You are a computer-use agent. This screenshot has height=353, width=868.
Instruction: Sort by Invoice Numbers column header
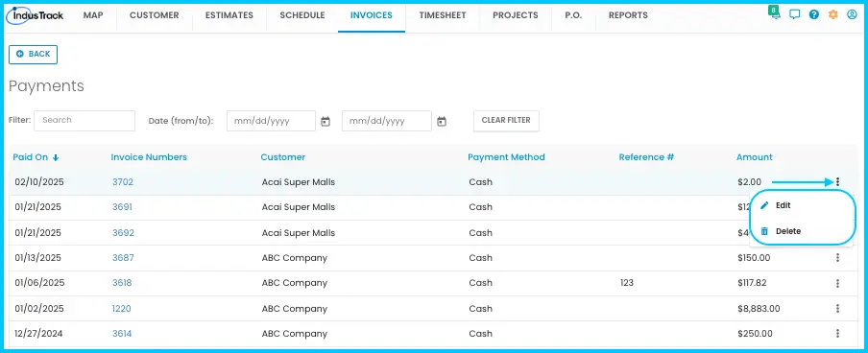coord(149,157)
